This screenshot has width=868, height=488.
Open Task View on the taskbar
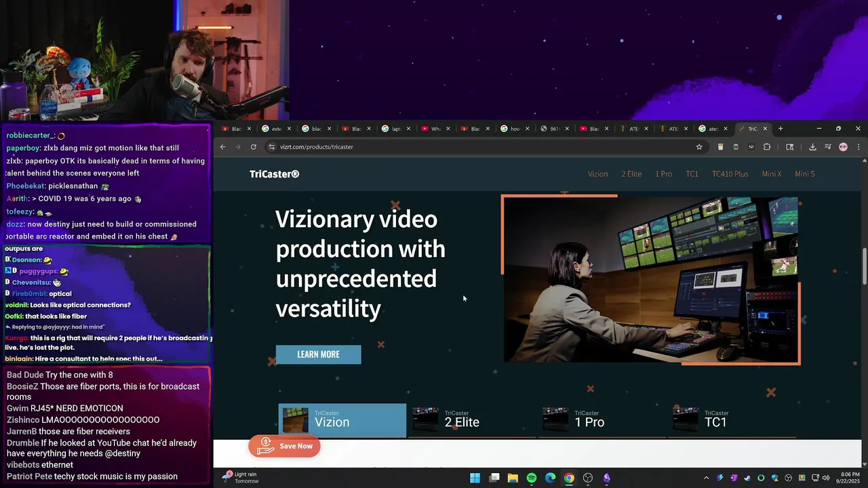click(494, 478)
